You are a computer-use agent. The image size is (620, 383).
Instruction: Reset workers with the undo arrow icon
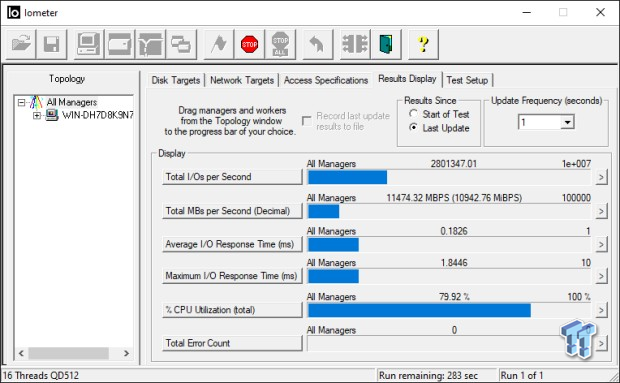click(318, 44)
